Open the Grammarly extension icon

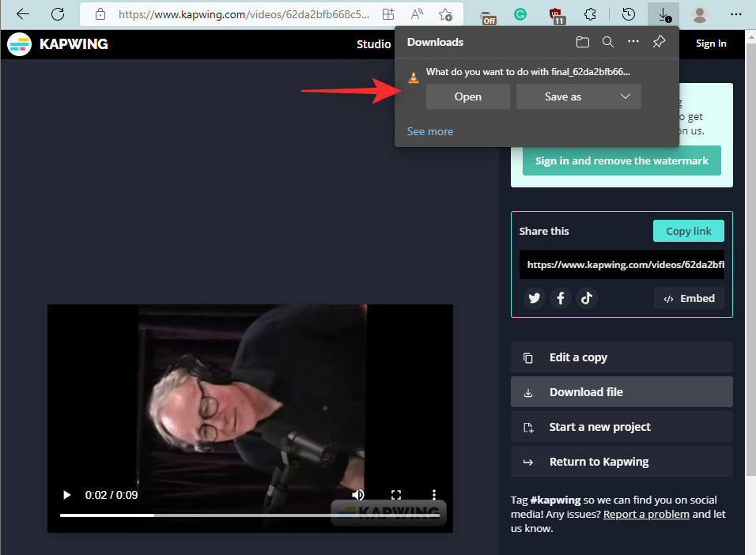520,14
